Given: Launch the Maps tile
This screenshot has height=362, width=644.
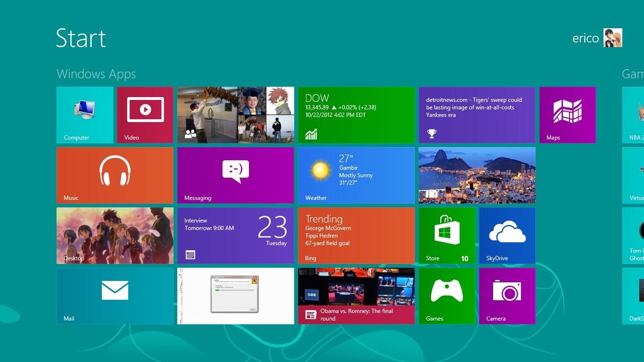Looking at the screenshot, I should (568, 115).
